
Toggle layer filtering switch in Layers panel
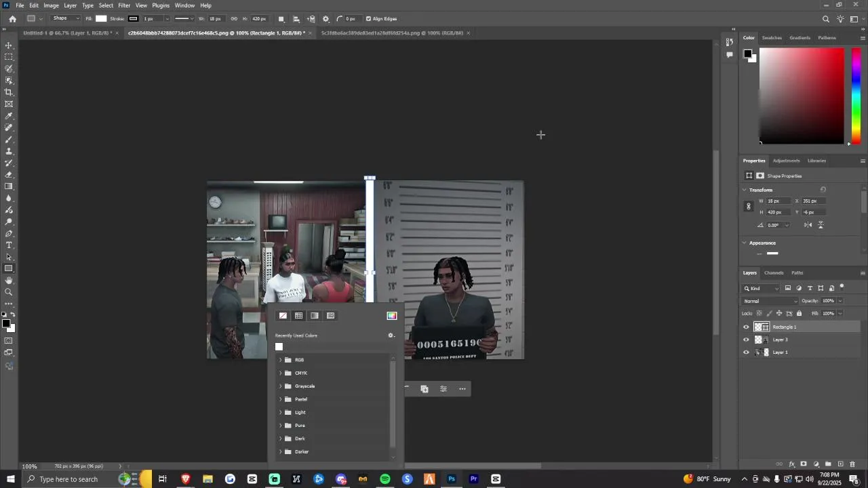pos(842,287)
